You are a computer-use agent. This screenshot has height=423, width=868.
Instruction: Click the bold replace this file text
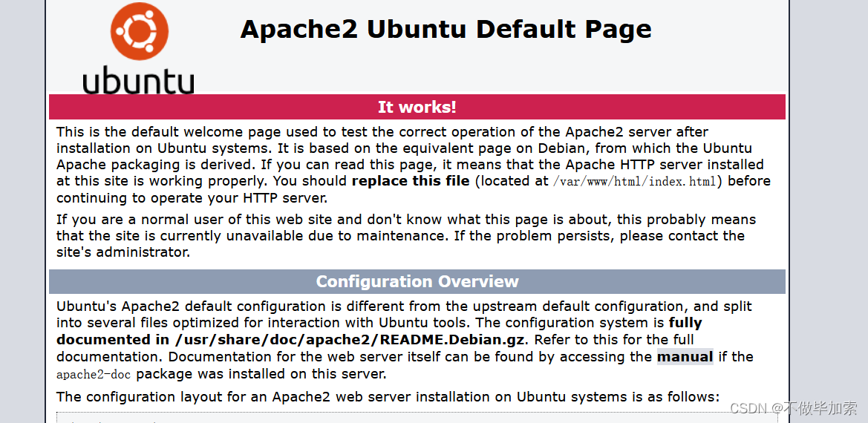(410, 181)
